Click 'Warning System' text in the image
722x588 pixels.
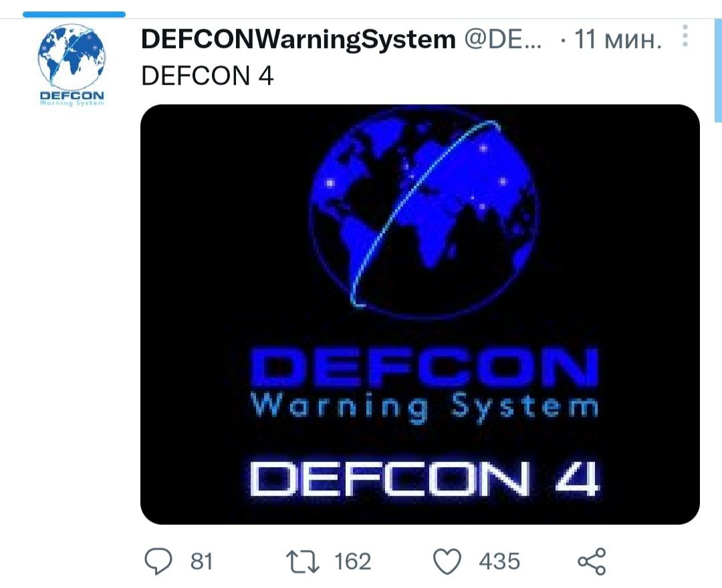(x=425, y=407)
